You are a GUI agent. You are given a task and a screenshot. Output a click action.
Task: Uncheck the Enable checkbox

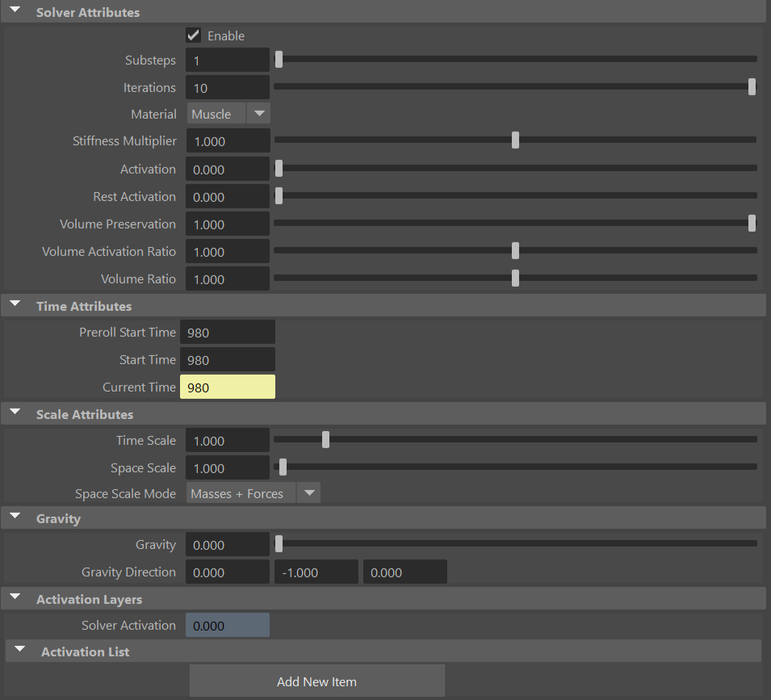(x=193, y=35)
